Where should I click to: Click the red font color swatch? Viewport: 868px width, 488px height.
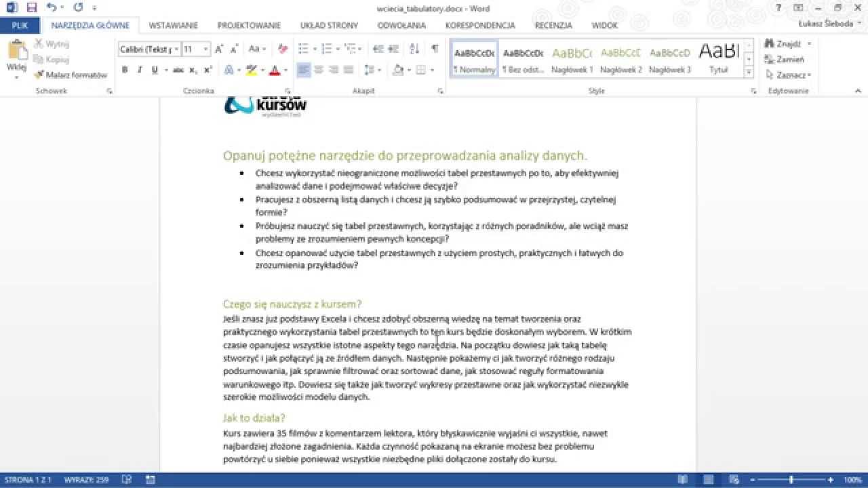274,70
